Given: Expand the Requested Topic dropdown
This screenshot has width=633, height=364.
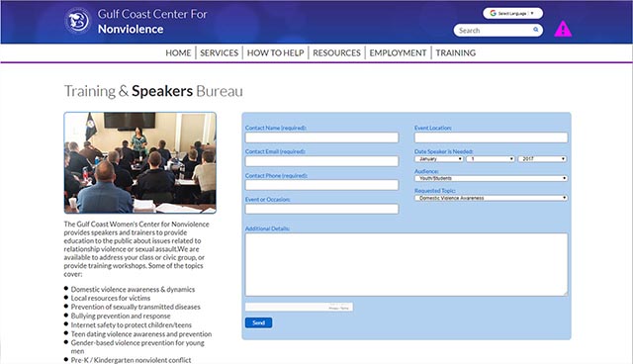Looking at the screenshot, I should (491, 198).
